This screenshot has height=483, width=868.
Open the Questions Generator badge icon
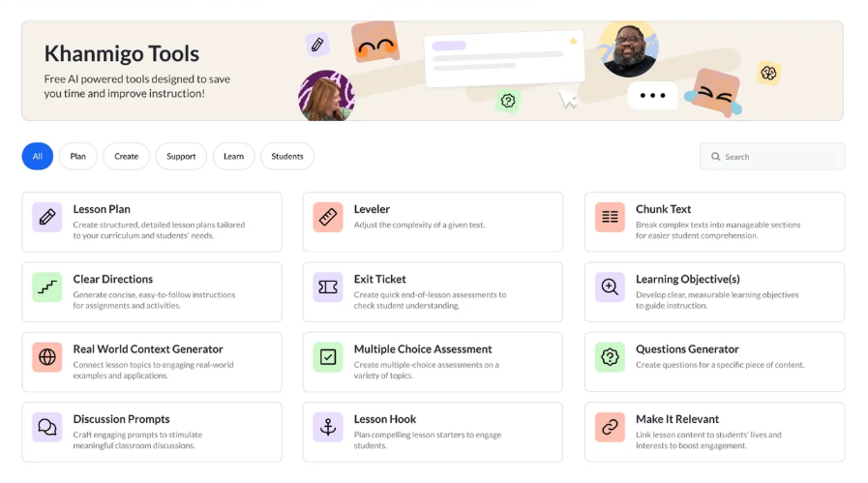tap(610, 357)
